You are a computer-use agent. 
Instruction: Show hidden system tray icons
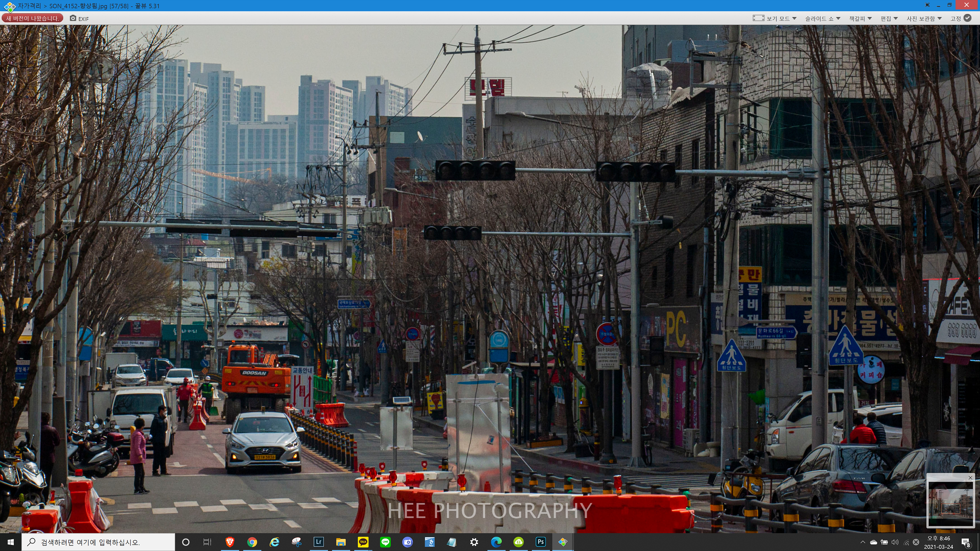[862, 542]
